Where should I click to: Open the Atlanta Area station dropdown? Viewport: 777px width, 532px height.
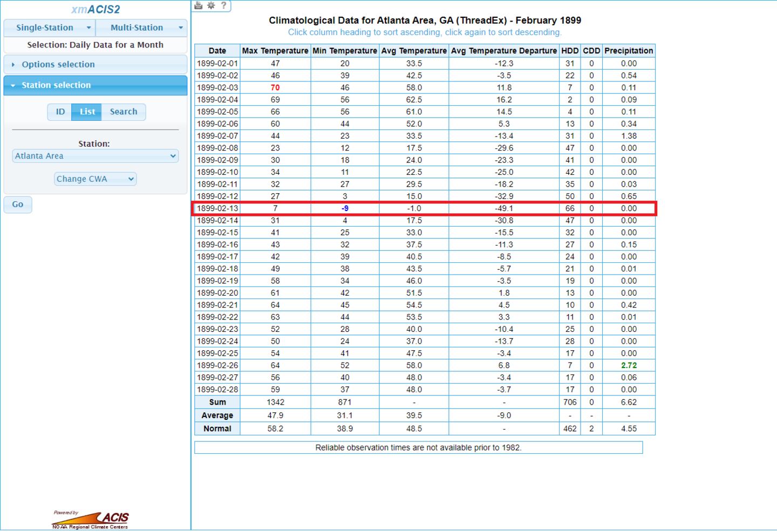pos(96,156)
